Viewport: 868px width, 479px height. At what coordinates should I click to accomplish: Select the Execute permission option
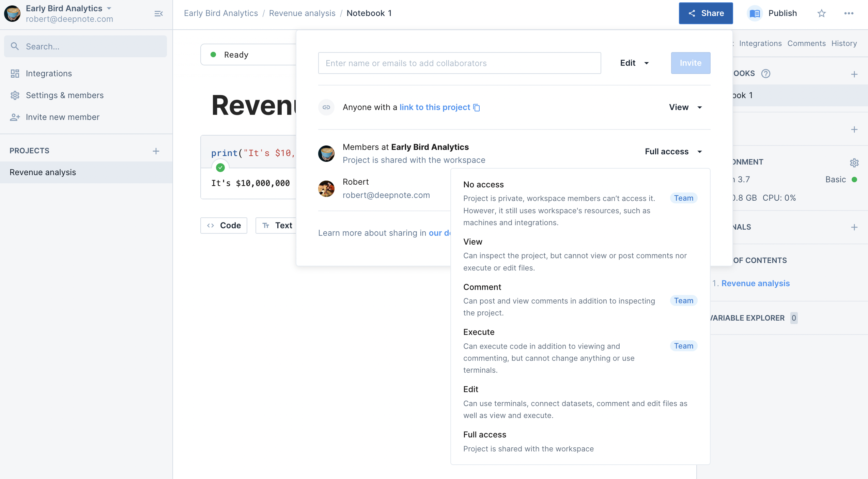pos(479,332)
